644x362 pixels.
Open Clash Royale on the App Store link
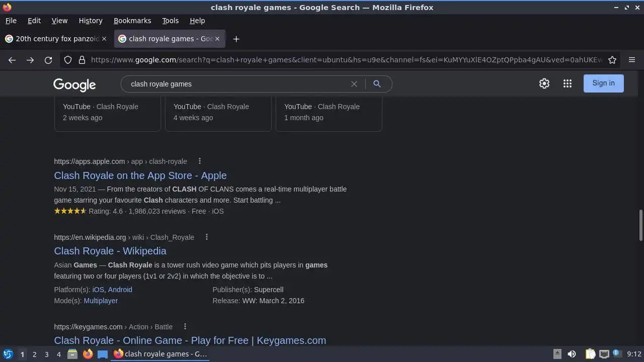pos(140,175)
